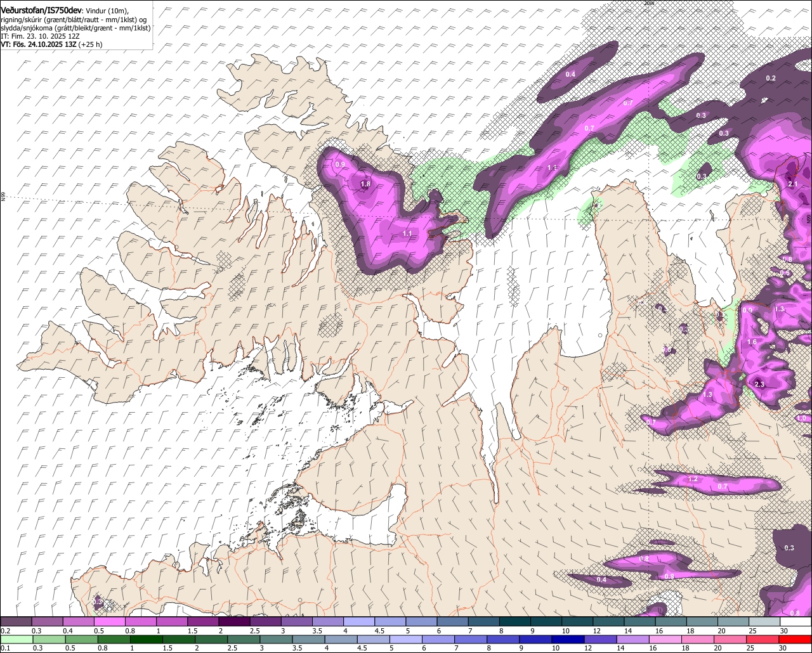Screen dimensions: 812x653
Task: Click the 0.2 value on the map
Action: pyautogui.click(x=771, y=78)
